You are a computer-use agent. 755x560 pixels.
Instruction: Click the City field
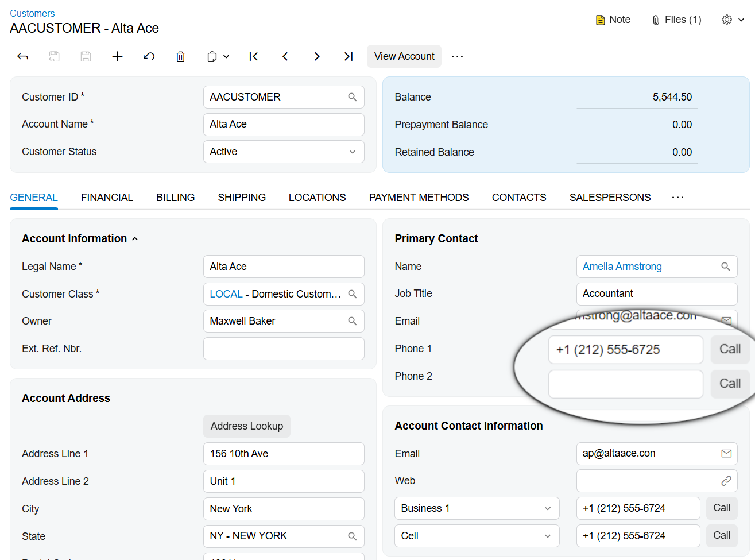(x=284, y=509)
